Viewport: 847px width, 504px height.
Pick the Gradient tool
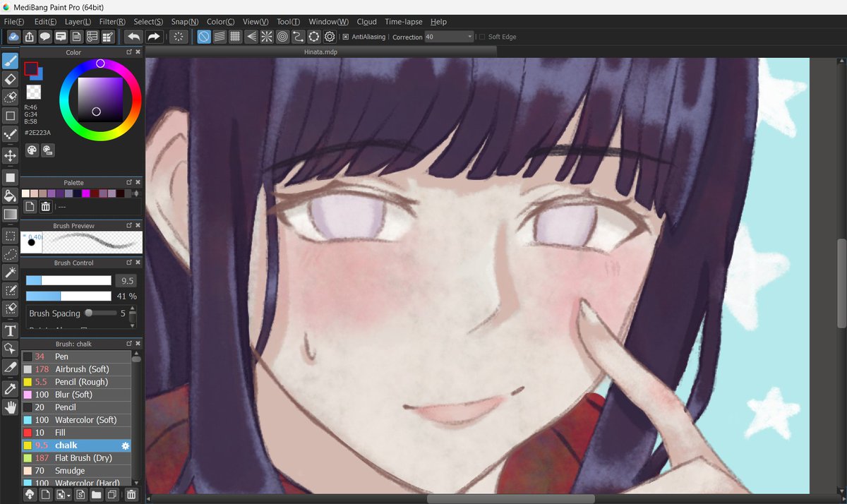pyautogui.click(x=11, y=214)
